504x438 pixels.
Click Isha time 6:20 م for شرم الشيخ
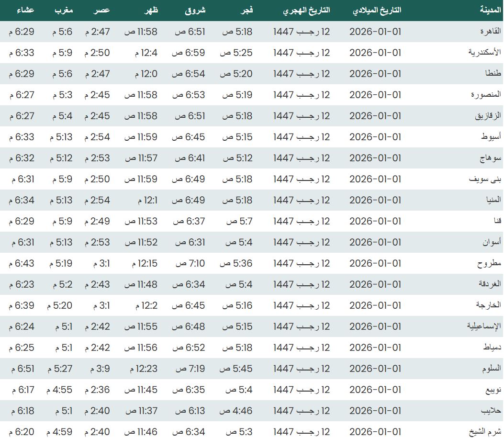[x=22, y=432]
